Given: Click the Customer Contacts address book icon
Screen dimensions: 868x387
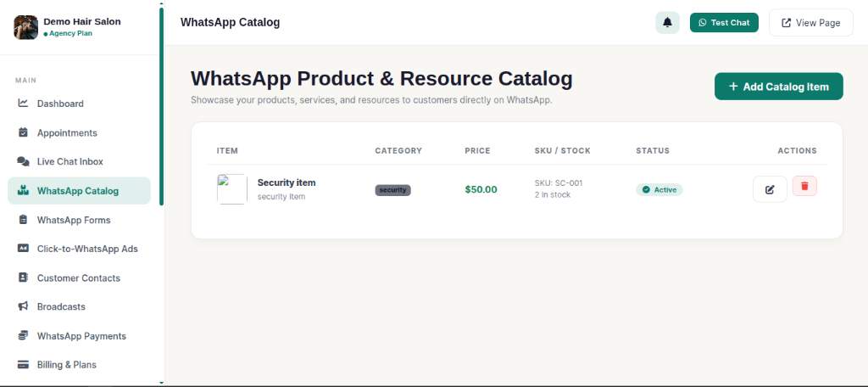Looking at the screenshot, I should click(23, 278).
